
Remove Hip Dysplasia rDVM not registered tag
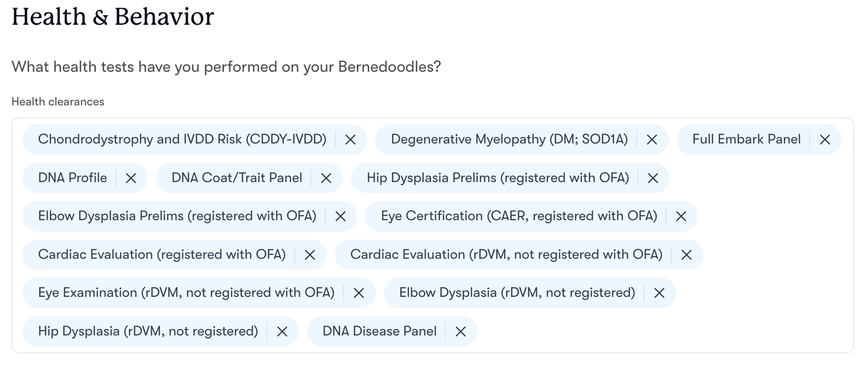tap(282, 332)
